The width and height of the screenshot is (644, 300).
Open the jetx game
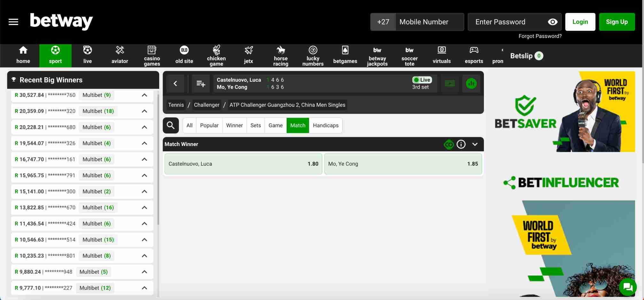pyautogui.click(x=249, y=56)
